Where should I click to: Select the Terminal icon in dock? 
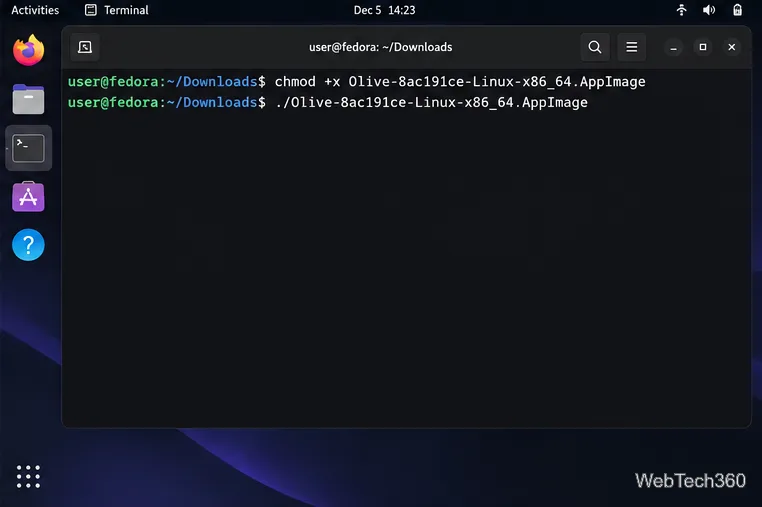pyautogui.click(x=29, y=148)
